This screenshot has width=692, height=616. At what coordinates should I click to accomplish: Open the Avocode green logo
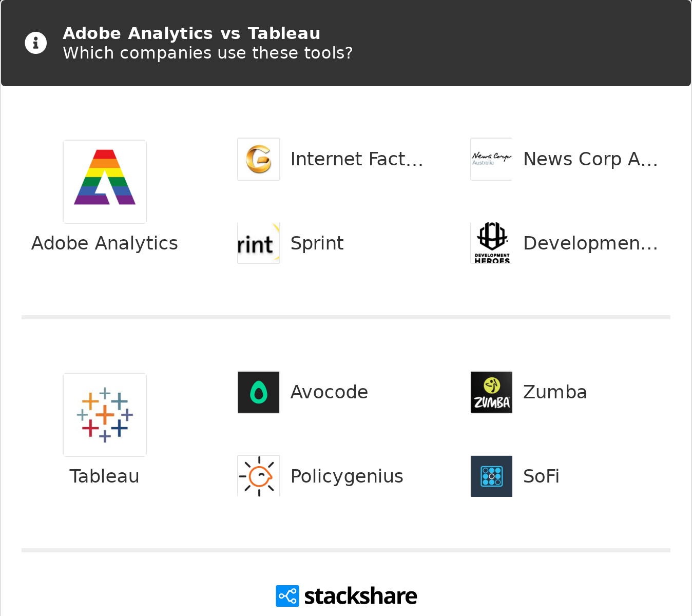point(259,392)
